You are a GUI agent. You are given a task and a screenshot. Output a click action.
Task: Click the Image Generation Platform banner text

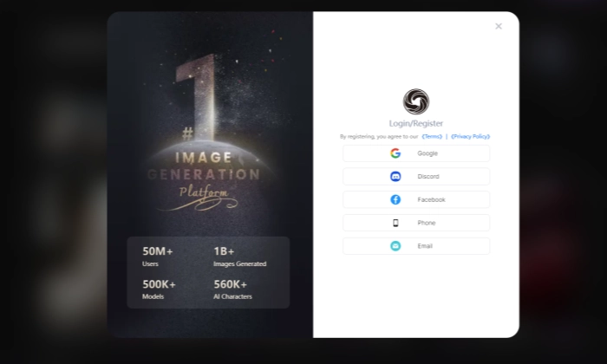204,173
